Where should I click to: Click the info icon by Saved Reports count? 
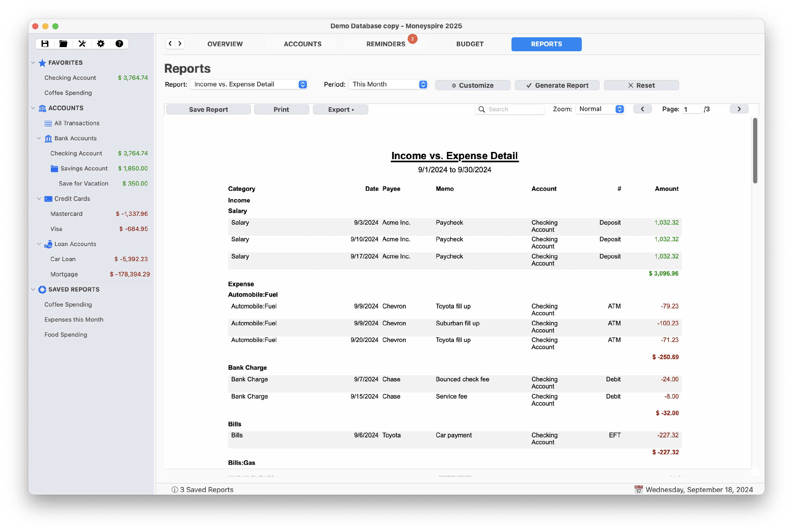point(175,490)
